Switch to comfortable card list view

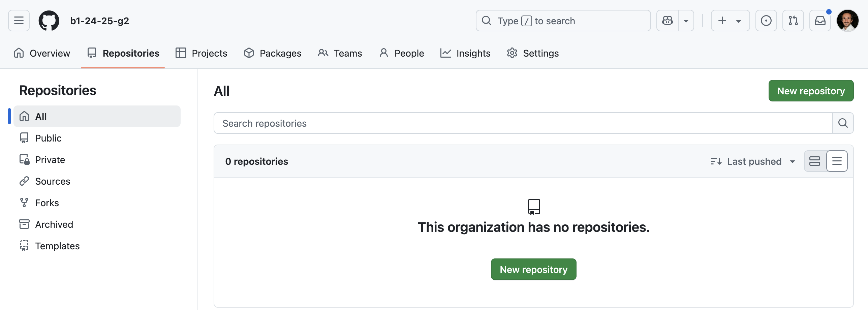point(815,161)
